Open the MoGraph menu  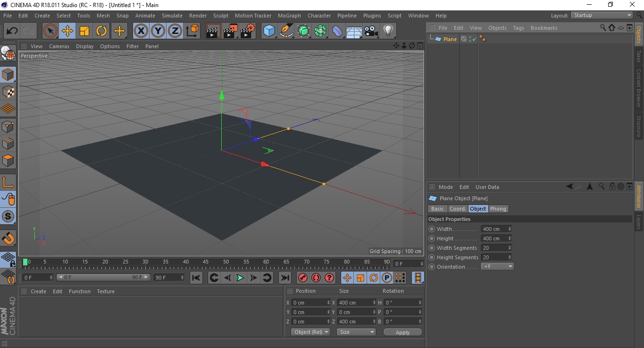tap(289, 16)
